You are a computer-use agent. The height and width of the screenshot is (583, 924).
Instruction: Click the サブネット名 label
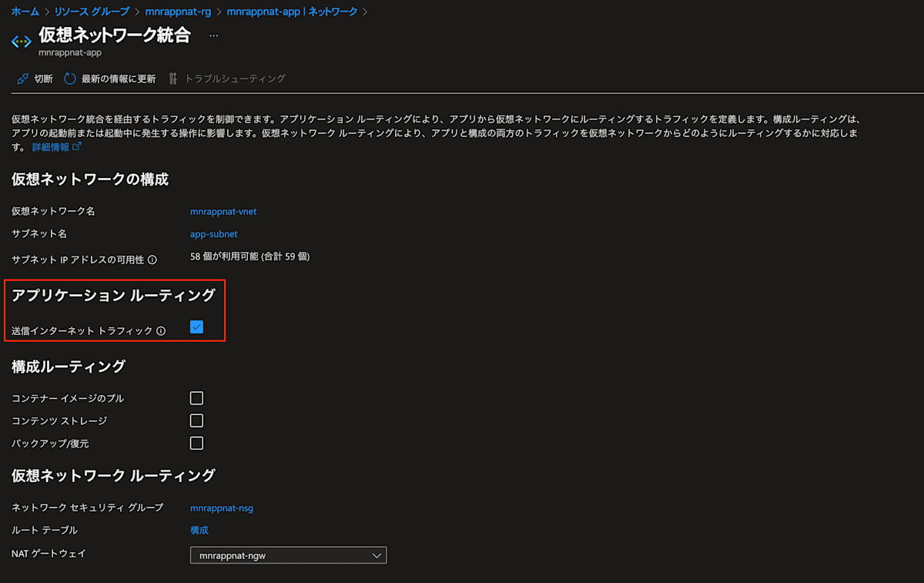[39, 234]
